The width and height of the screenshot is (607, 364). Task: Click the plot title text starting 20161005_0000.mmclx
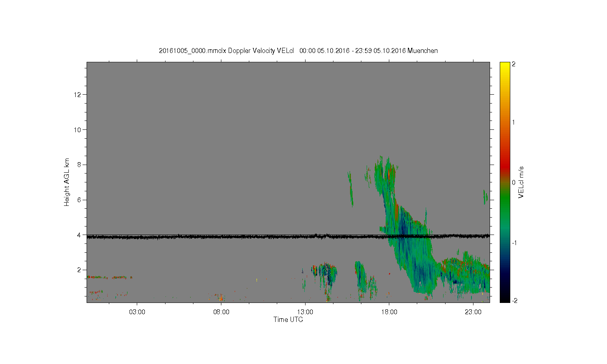pos(298,51)
